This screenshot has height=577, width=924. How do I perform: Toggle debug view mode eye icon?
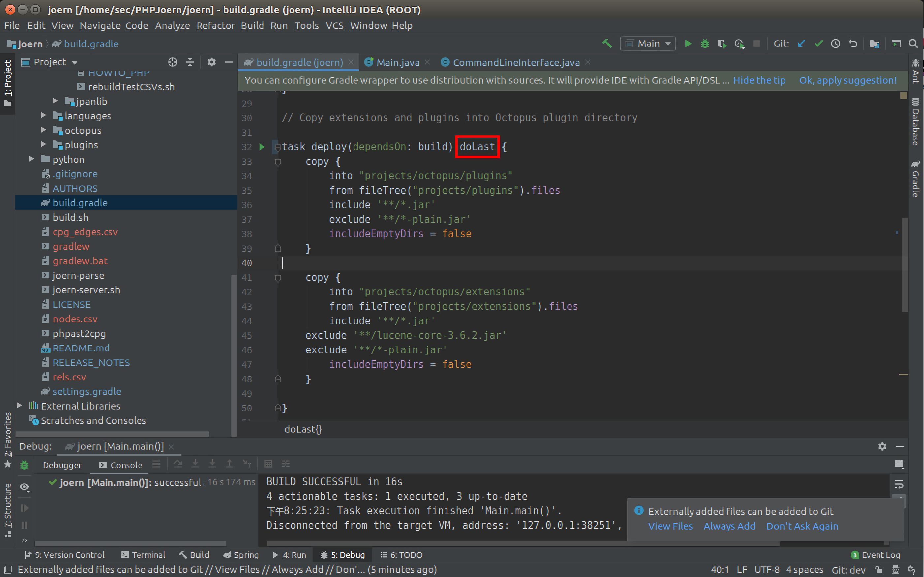24,487
